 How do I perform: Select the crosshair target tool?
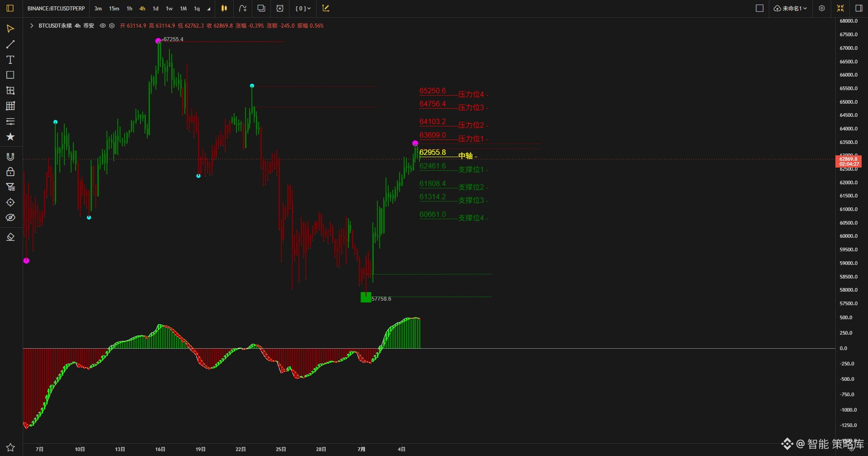tap(10, 202)
